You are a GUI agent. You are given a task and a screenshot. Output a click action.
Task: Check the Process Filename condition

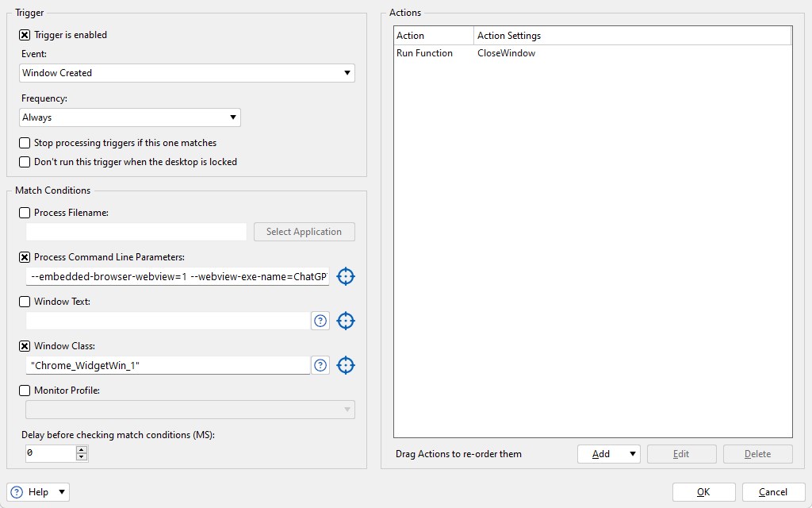(25, 213)
